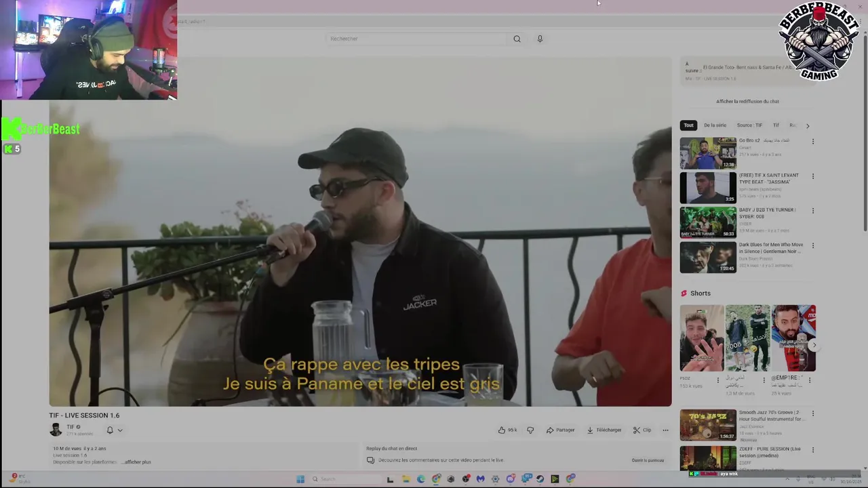Create a clip with the Clip scissors button
The height and width of the screenshot is (488, 868).
[x=642, y=430]
